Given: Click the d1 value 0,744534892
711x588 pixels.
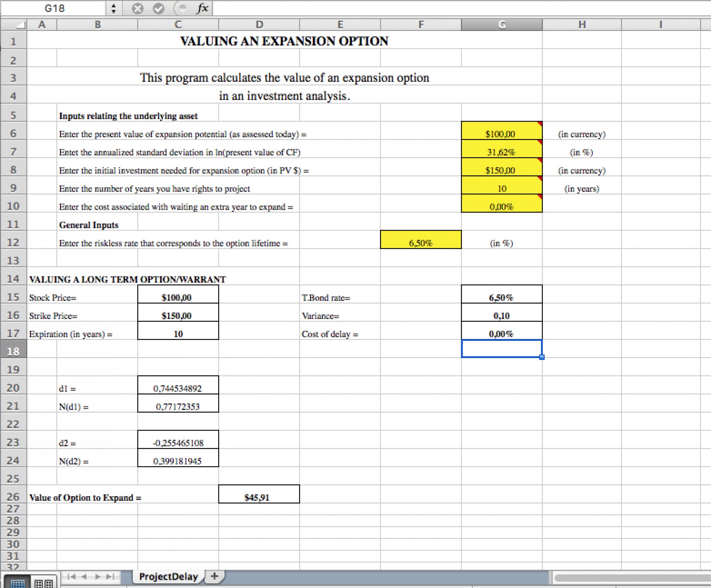Looking at the screenshot, I should (178, 385).
